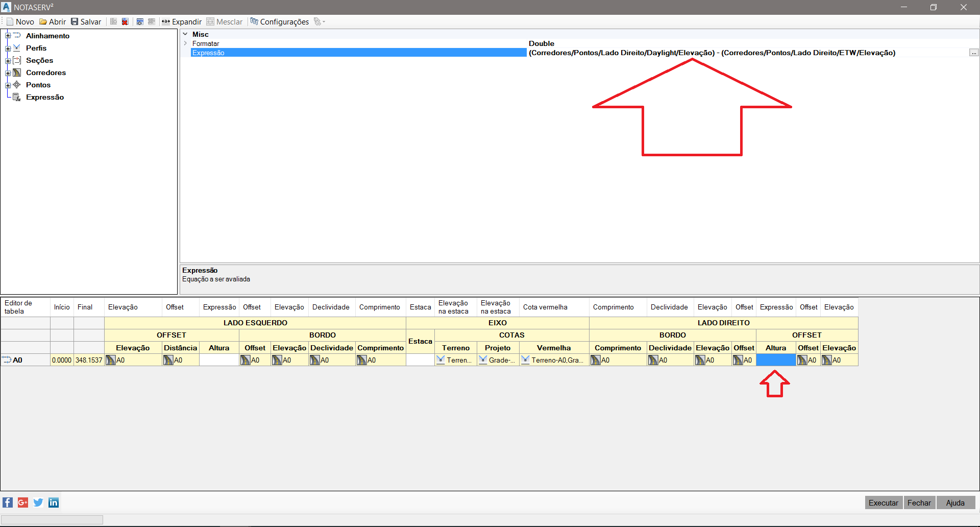Click A0 cell under left OFFSET Elevação
The image size is (980, 527).
[x=133, y=360]
